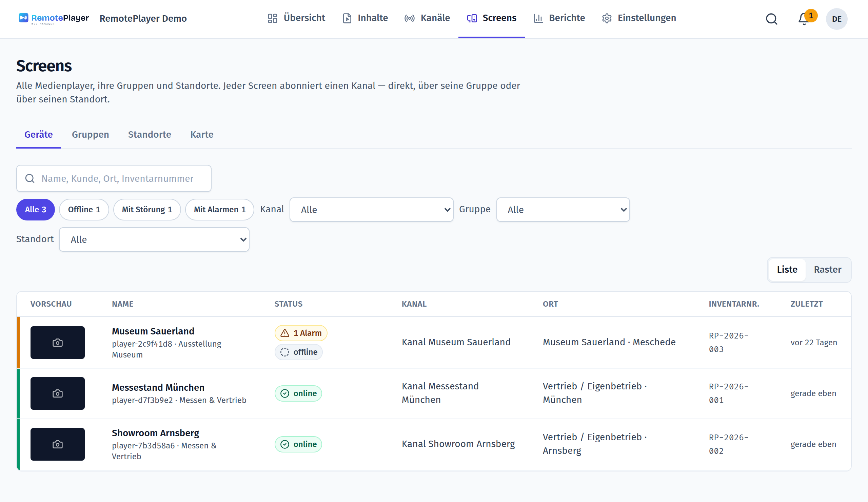Image resolution: width=868 pixels, height=502 pixels.
Task: Open Museum Sauerland device name link
Action: click(153, 331)
